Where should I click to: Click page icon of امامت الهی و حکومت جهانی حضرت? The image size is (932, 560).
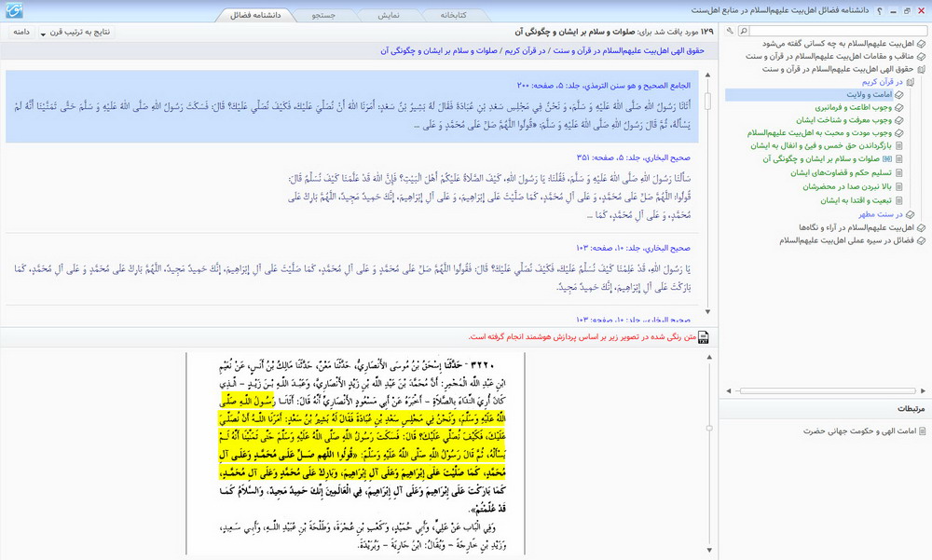click(922, 431)
